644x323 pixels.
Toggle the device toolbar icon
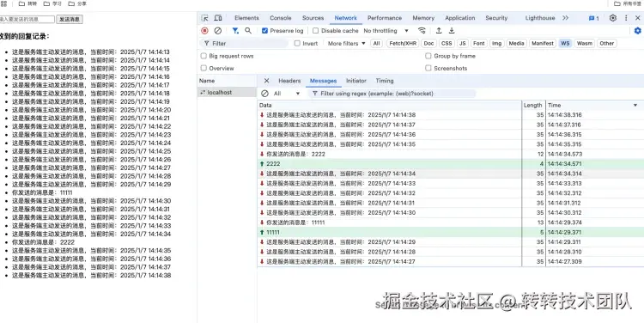[x=218, y=18]
